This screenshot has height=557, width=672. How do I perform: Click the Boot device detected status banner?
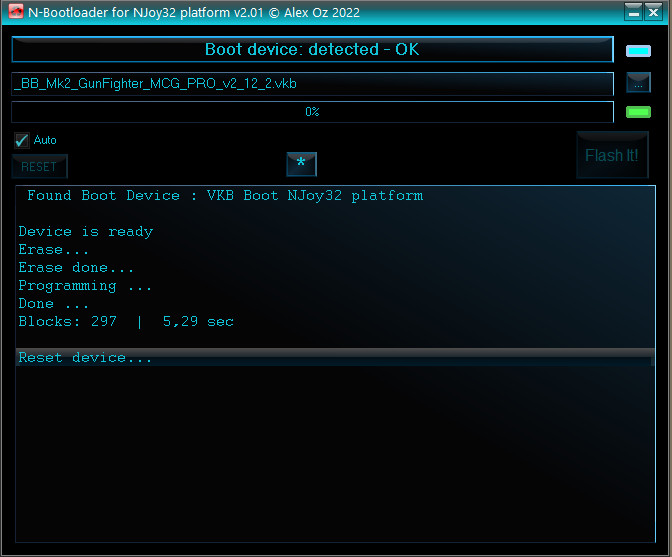[x=312, y=49]
